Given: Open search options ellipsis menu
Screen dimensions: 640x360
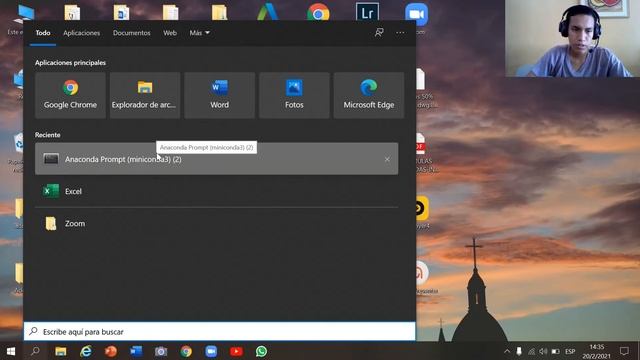Looking at the screenshot, I should point(400,33).
